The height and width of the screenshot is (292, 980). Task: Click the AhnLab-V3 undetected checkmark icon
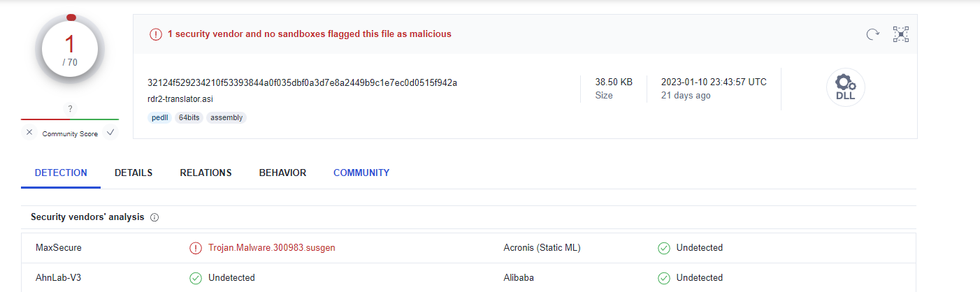[x=196, y=278]
